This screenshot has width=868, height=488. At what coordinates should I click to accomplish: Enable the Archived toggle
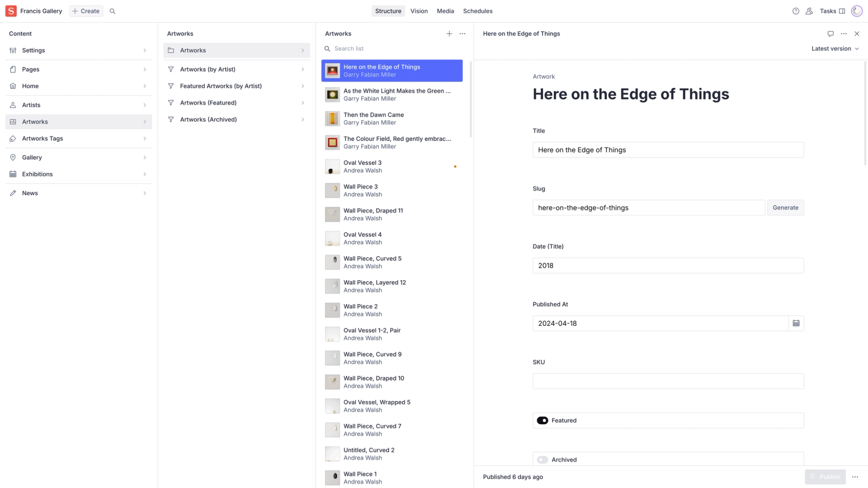pyautogui.click(x=542, y=460)
